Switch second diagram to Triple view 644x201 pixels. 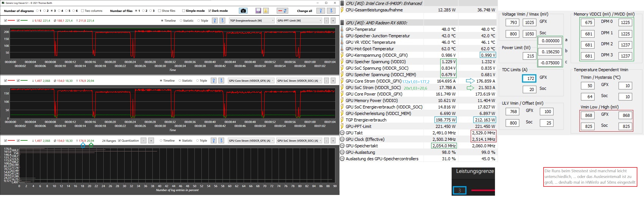pos(197,81)
